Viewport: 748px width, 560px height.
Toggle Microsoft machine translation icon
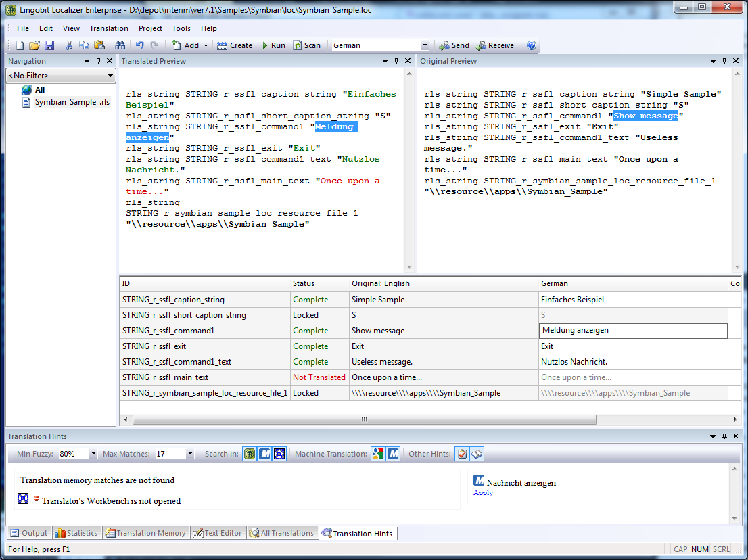point(393,454)
